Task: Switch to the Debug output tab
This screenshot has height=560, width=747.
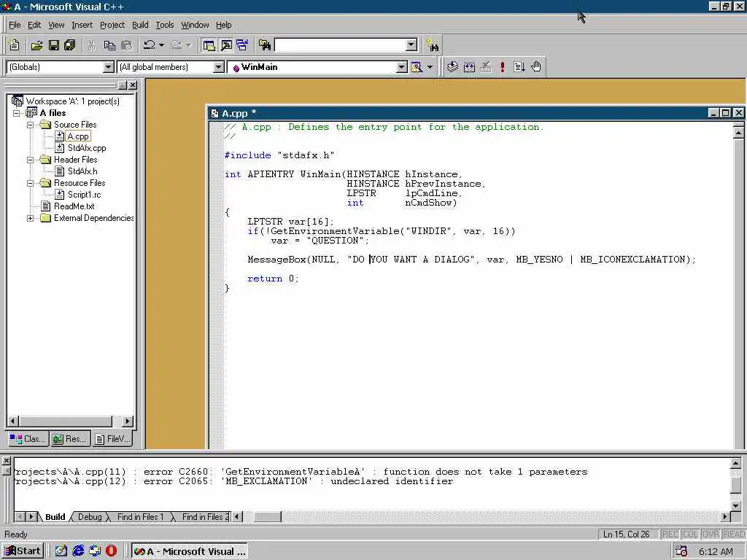Action: 90,517
